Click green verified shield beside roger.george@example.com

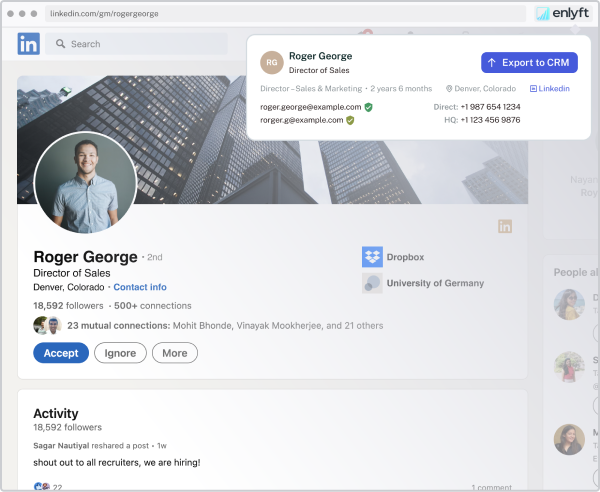pos(368,107)
